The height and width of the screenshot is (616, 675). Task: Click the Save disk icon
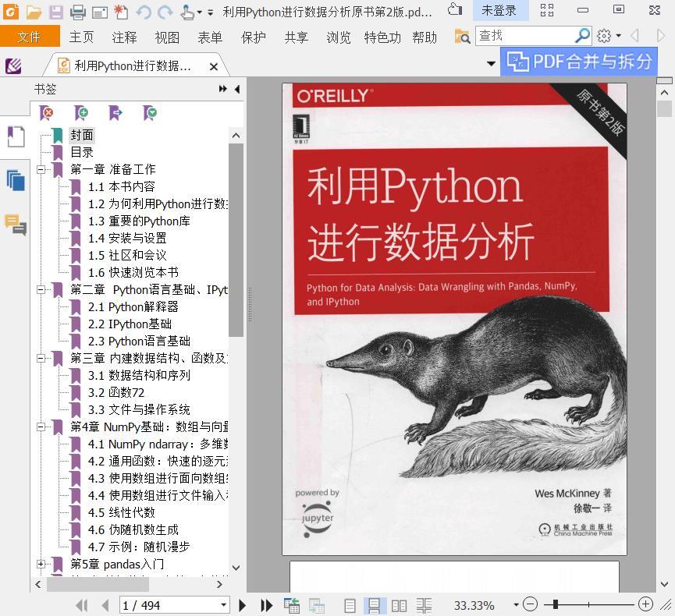pyautogui.click(x=56, y=12)
